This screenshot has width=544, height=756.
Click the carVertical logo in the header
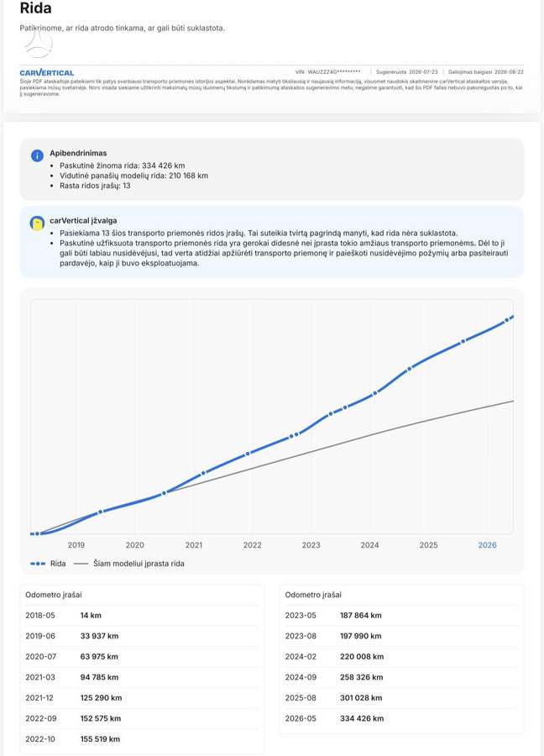tap(47, 73)
